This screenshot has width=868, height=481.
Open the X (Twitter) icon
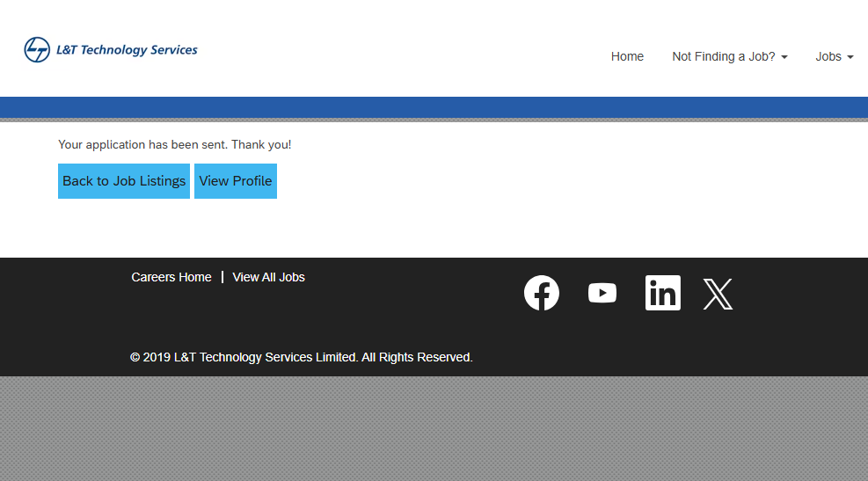[718, 294]
